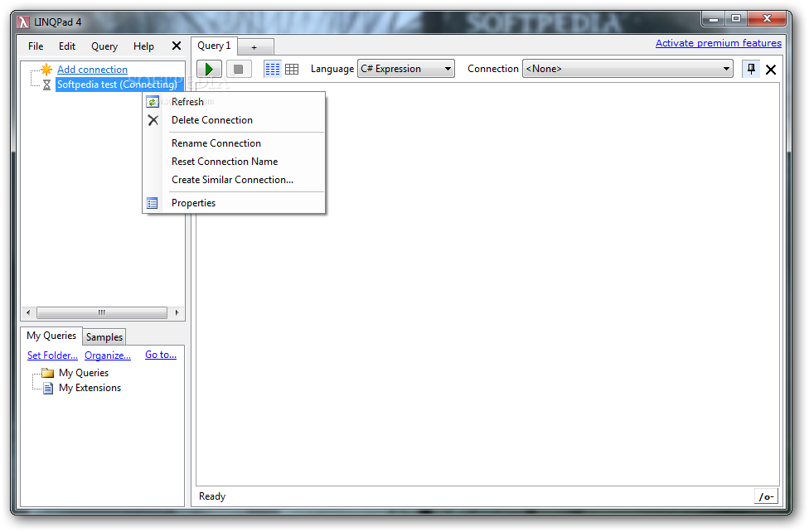Select My Queries folder in tree

pos(84,373)
